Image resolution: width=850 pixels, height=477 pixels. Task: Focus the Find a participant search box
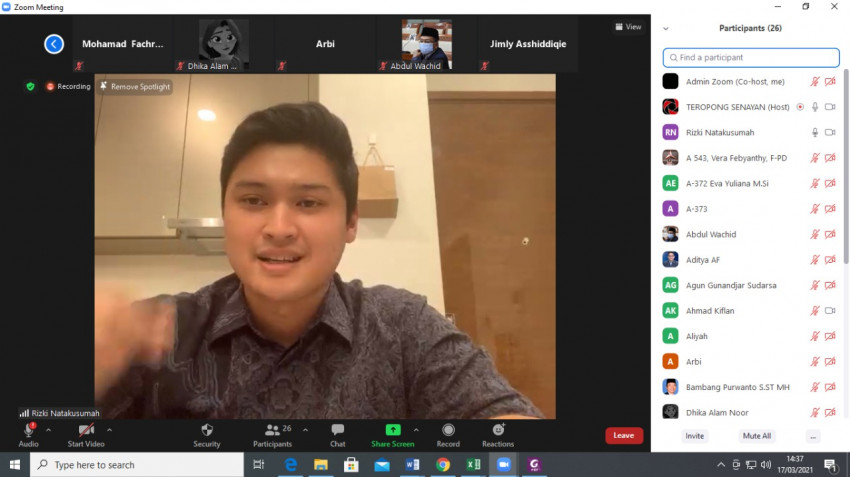pos(751,57)
